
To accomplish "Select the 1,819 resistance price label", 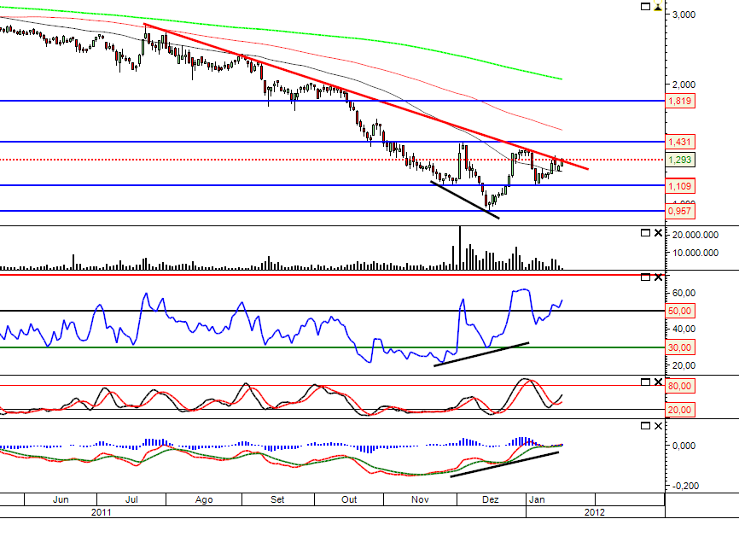I will pyautogui.click(x=679, y=101).
